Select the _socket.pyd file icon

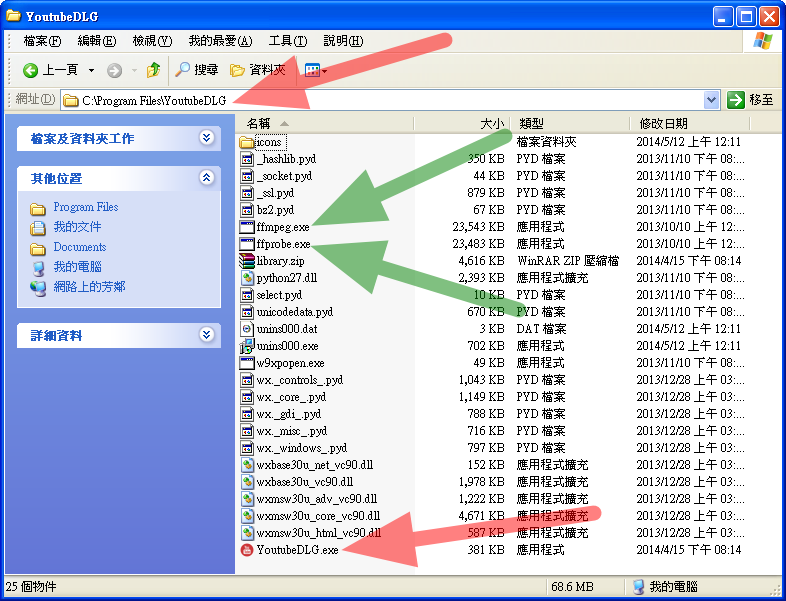(247, 176)
